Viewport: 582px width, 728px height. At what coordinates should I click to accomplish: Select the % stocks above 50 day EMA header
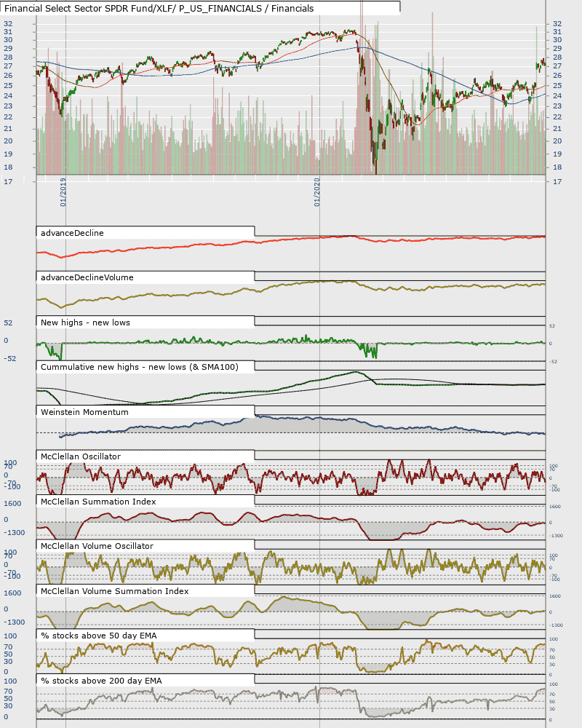[98, 636]
